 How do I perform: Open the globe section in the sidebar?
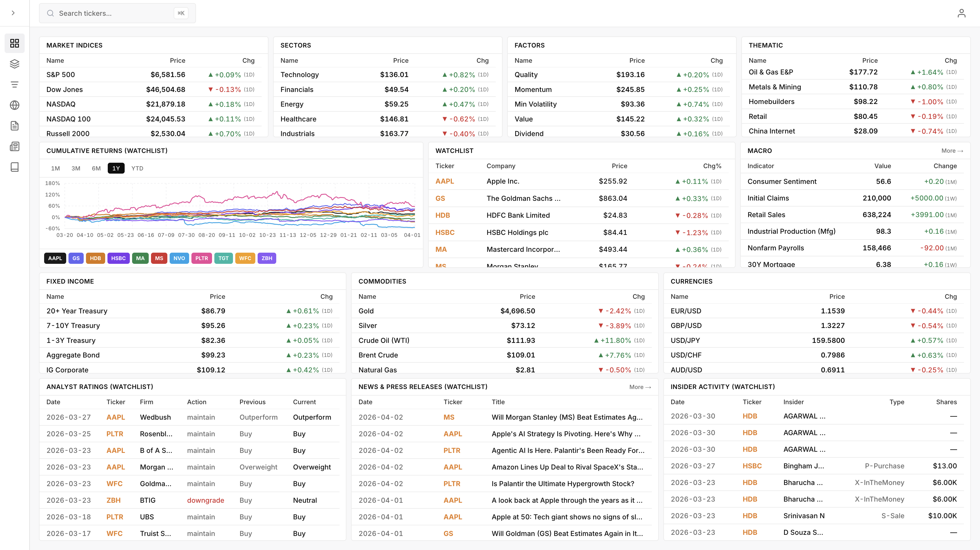[x=14, y=105]
